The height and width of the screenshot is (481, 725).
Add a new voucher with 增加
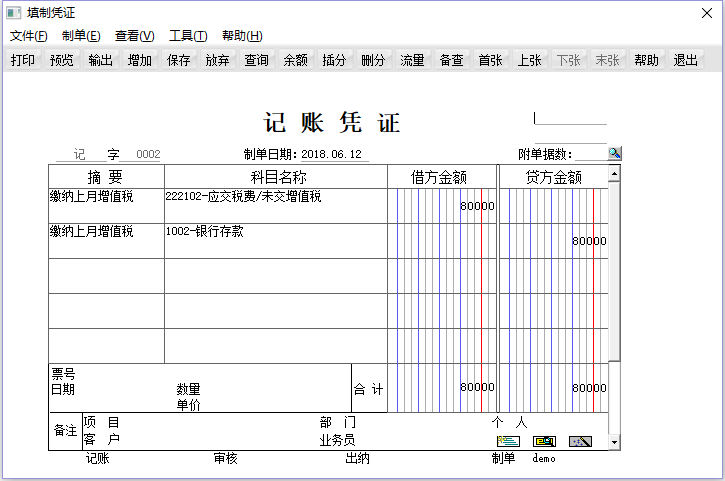click(140, 60)
